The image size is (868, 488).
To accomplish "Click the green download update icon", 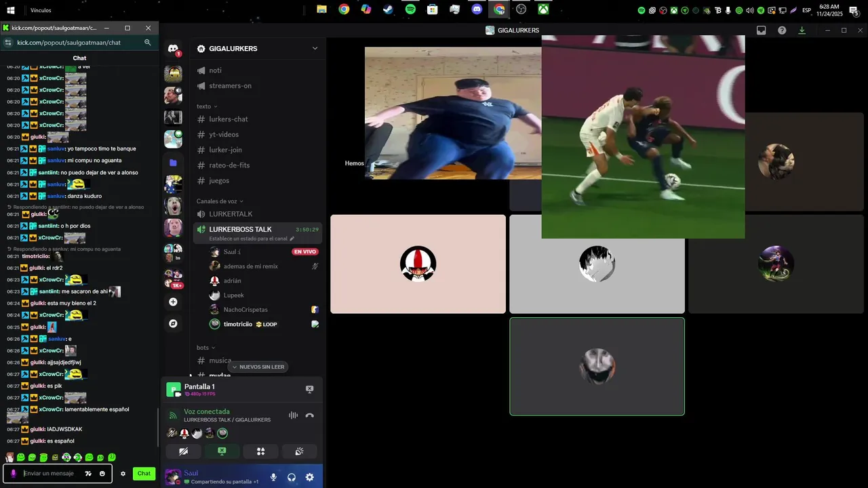I will (x=802, y=30).
